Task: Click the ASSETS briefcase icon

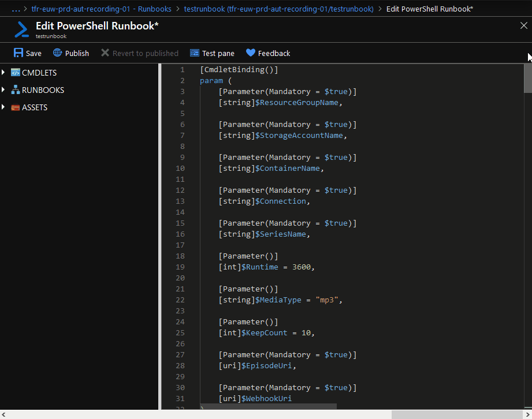Action: click(x=15, y=107)
